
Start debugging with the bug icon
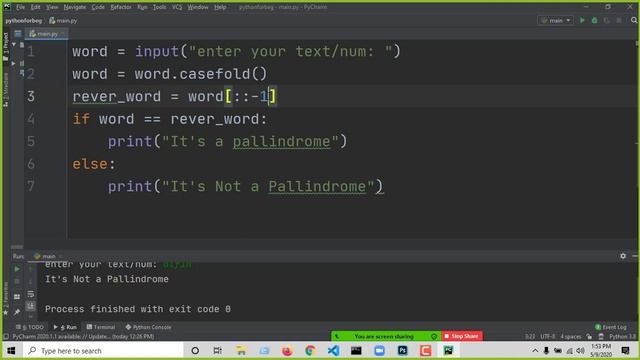click(x=594, y=20)
